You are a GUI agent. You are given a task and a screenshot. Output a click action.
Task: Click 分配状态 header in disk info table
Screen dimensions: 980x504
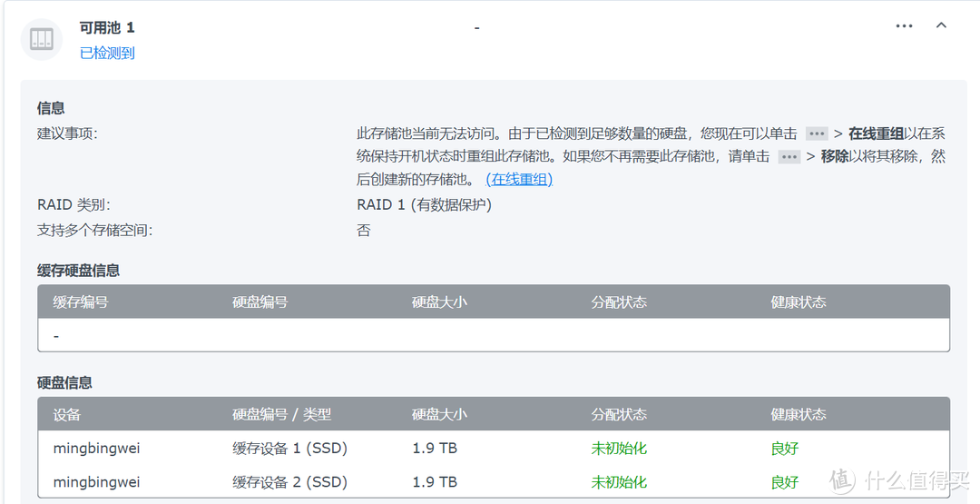pyautogui.click(x=619, y=414)
